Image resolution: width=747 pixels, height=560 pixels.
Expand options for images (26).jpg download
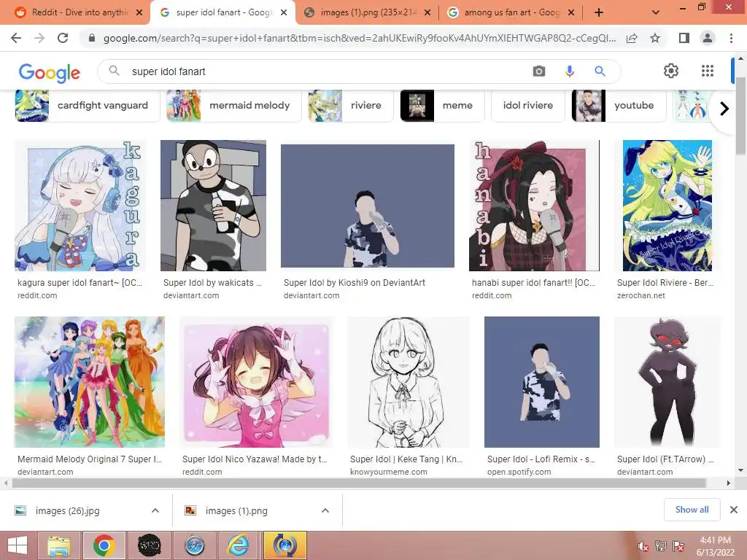click(x=155, y=510)
